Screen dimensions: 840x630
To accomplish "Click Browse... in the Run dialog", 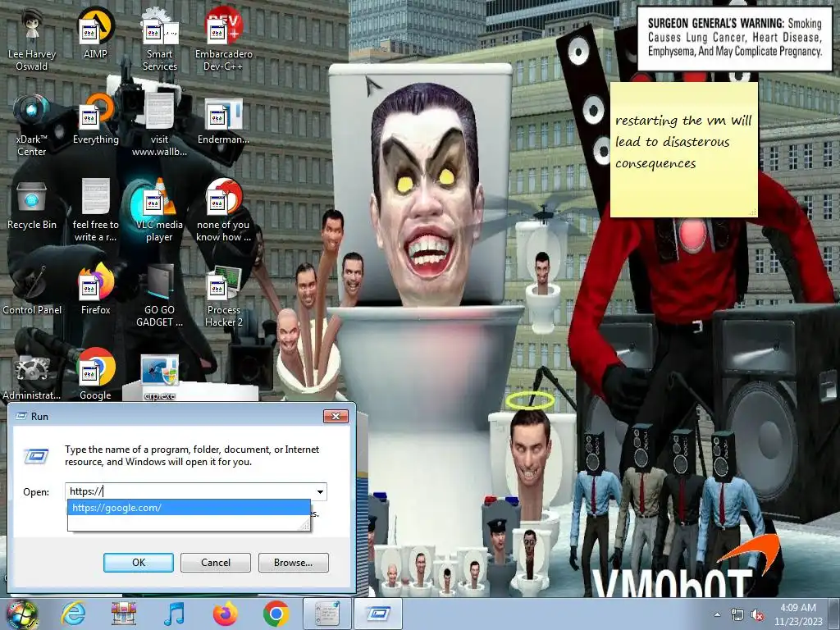I will click(293, 563).
